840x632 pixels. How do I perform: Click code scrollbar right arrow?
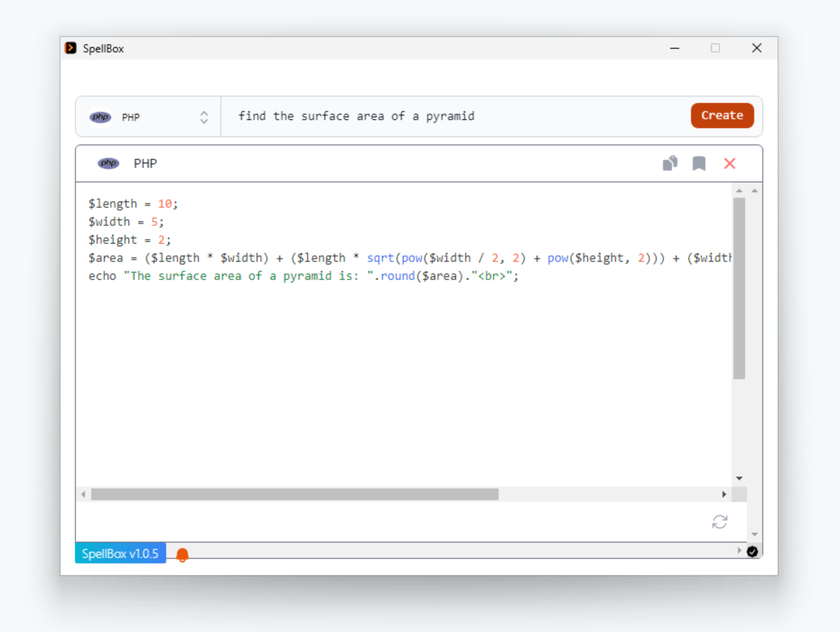(724, 494)
